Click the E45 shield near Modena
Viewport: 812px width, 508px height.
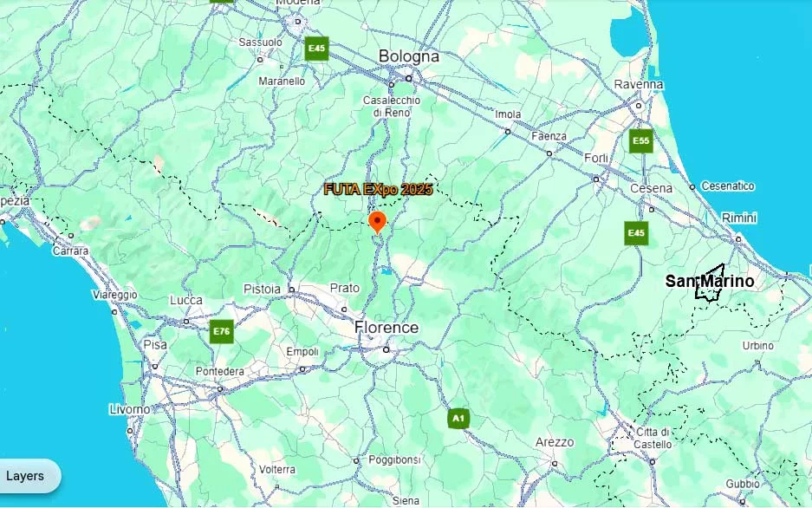(x=316, y=49)
